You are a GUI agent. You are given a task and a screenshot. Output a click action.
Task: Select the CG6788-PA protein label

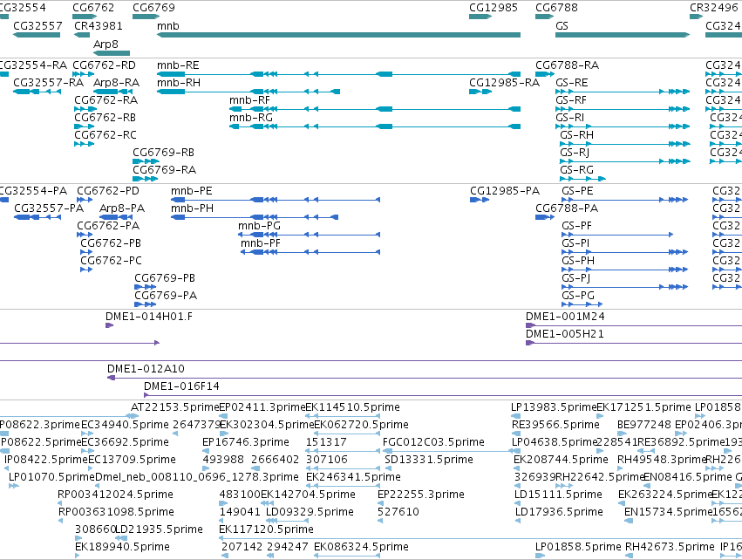click(567, 208)
